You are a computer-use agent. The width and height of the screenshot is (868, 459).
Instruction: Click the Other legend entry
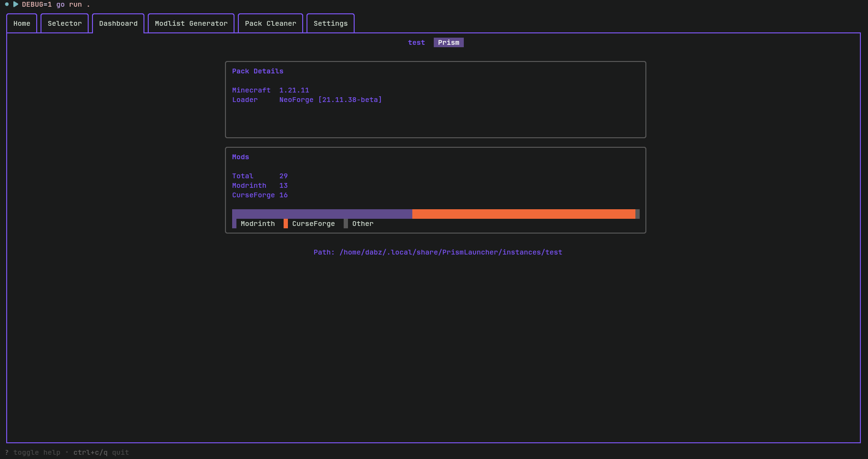point(362,224)
